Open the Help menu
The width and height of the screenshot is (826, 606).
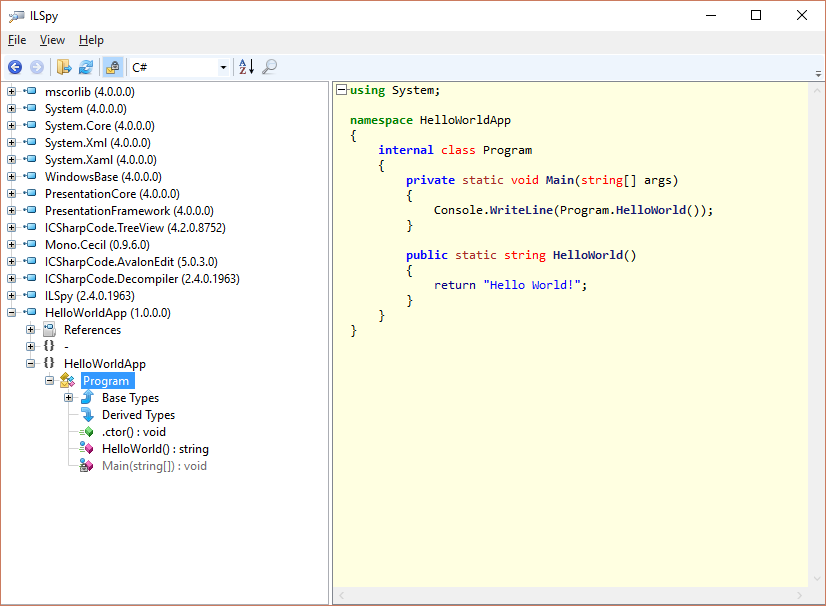pos(91,40)
